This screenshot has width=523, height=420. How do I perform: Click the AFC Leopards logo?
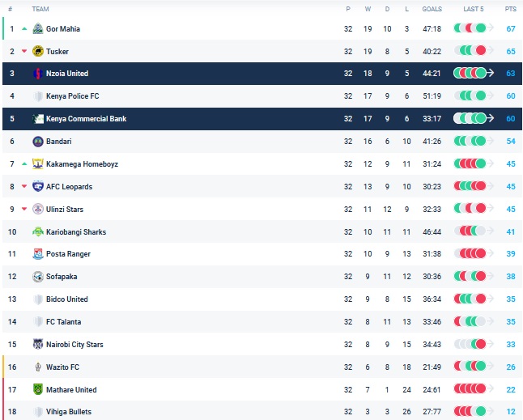pyautogui.click(x=38, y=187)
